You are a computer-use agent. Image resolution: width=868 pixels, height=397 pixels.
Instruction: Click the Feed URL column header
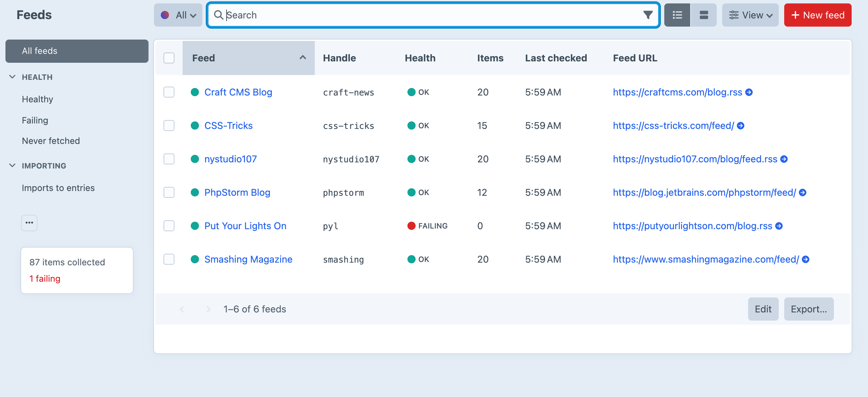[x=635, y=58]
